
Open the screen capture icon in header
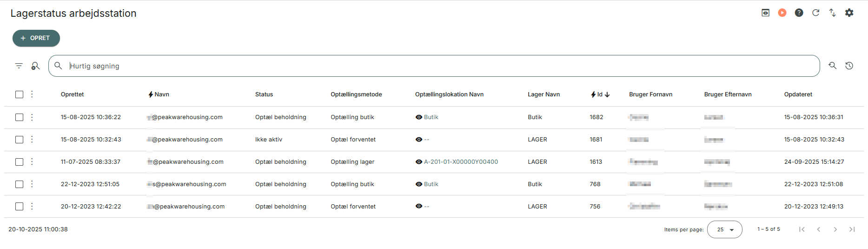click(765, 13)
